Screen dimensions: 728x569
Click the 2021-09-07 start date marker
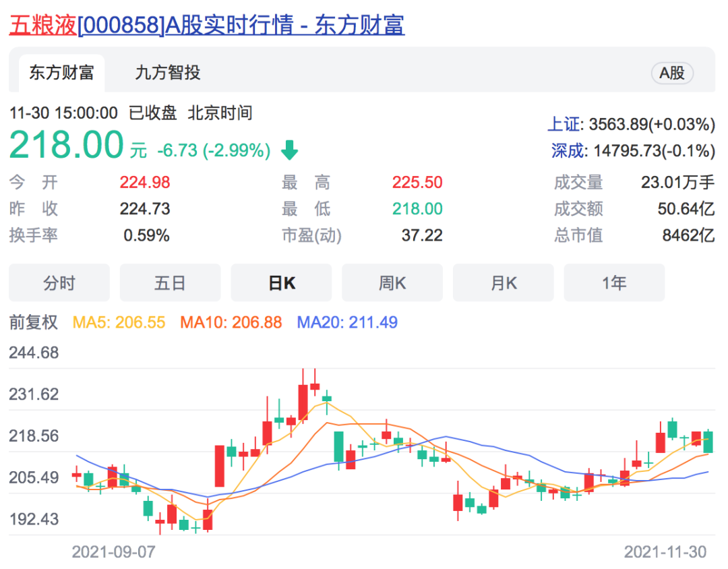(113, 552)
